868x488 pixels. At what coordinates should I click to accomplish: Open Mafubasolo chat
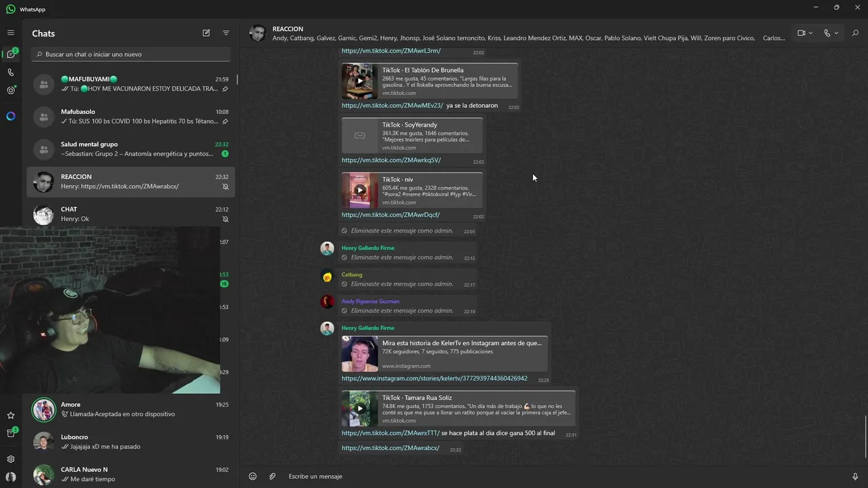131,117
